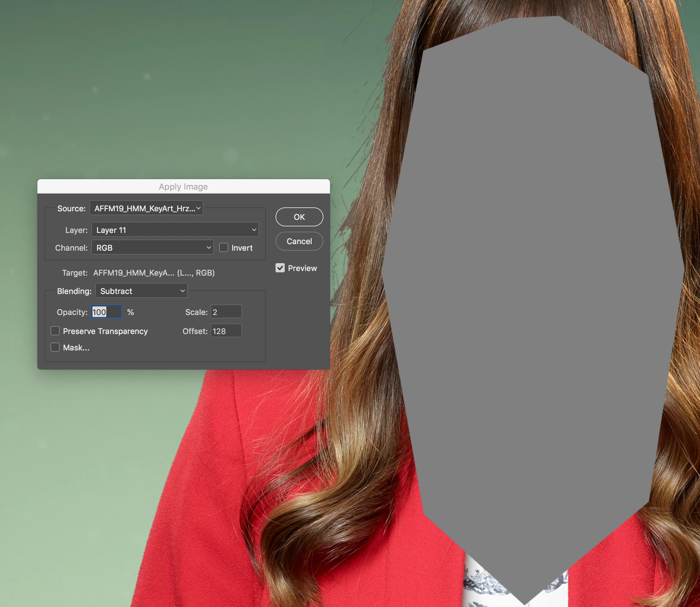This screenshot has height=607, width=700.
Task: Click the green backdrop above the dialog
Action: [x=169, y=102]
